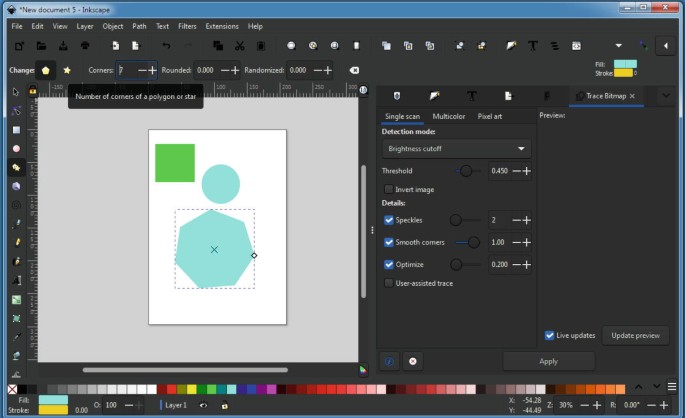Open the Detection mode Brightness cutoff dropdown
Screen dimensions: 685x418
pos(457,149)
